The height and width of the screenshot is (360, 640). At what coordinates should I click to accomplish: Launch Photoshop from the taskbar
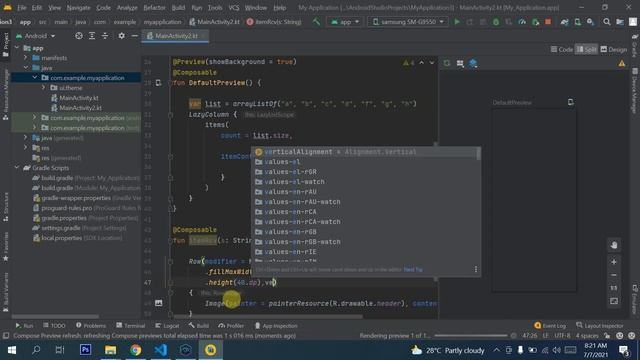point(85,350)
